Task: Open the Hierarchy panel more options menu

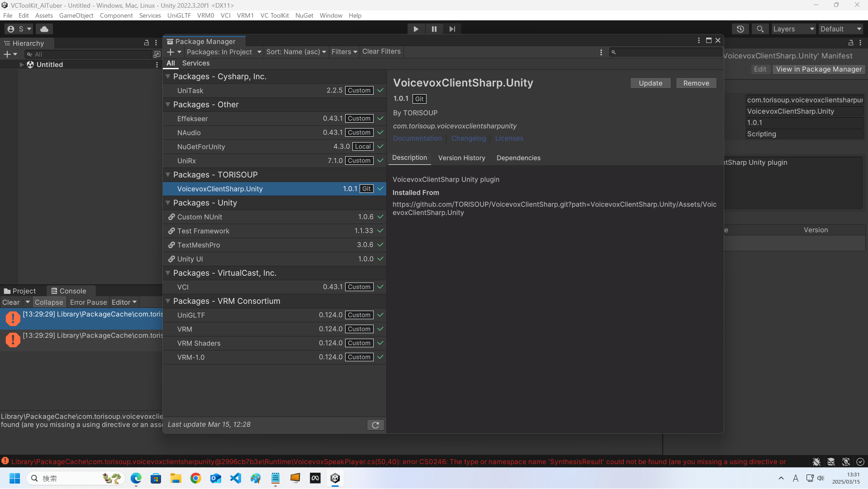Action: click(x=157, y=43)
